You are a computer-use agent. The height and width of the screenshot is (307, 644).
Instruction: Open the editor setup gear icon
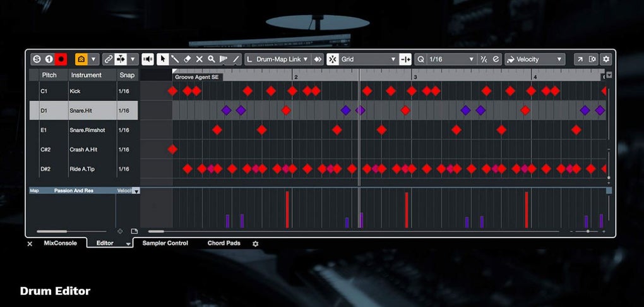[x=606, y=59]
